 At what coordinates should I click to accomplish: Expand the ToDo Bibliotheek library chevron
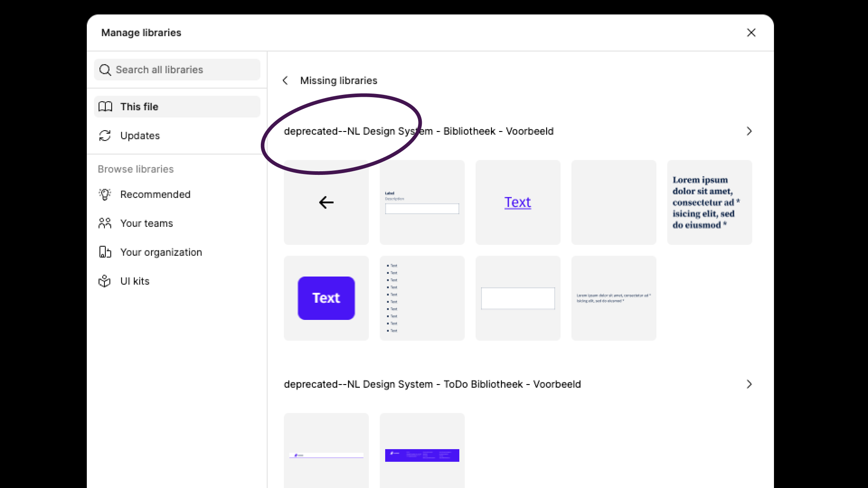749,384
